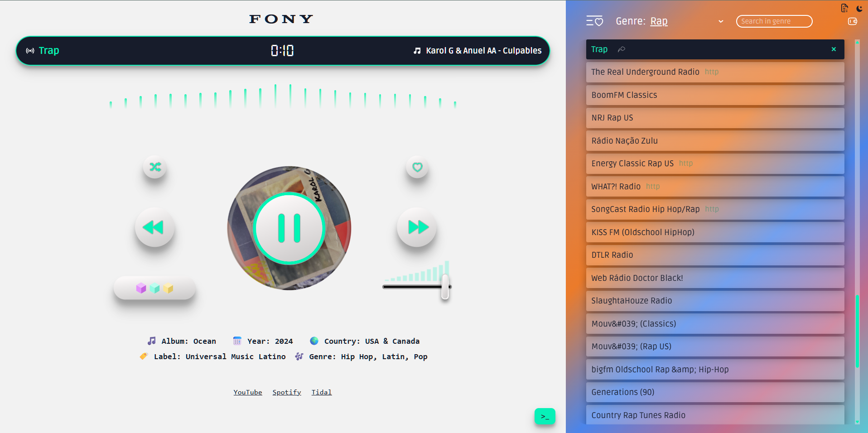Click the share arrow next to Trap
This screenshot has width=868, height=433.
(x=622, y=49)
